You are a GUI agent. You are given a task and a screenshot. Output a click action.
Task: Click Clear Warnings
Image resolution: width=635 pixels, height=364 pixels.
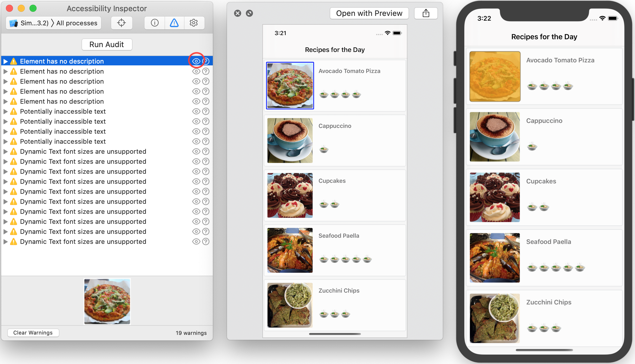pos(33,332)
